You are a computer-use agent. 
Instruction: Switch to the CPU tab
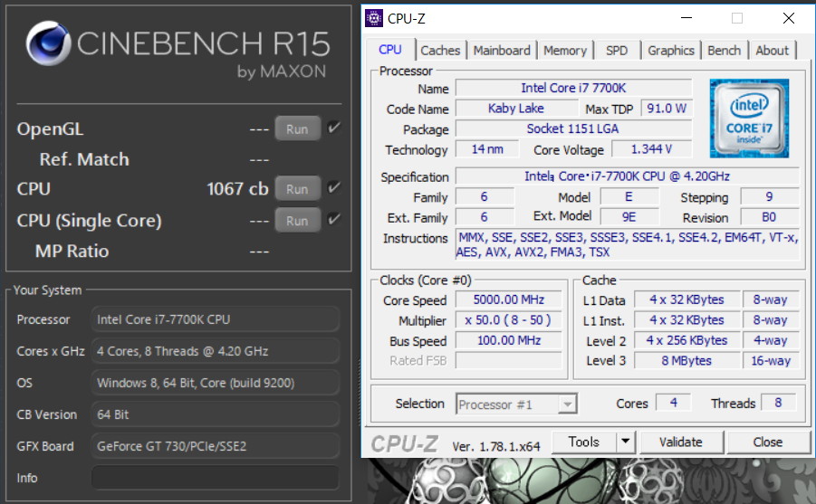point(389,50)
